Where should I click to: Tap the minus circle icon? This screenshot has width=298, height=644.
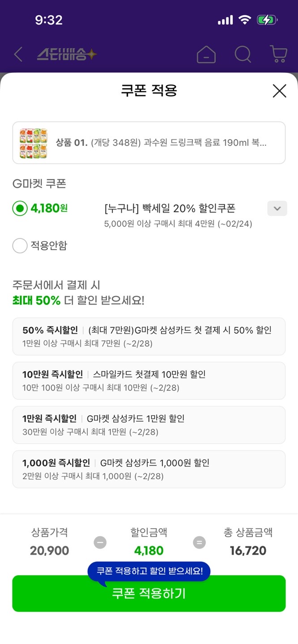click(100, 542)
